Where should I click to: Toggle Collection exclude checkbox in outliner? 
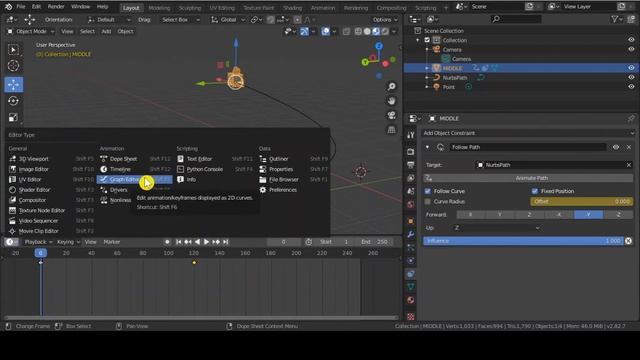427,40
